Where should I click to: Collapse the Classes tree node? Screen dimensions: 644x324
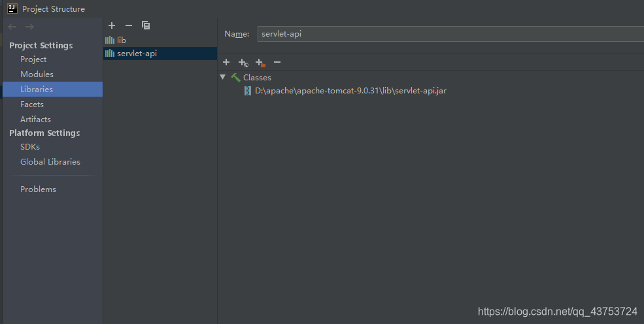pos(223,77)
